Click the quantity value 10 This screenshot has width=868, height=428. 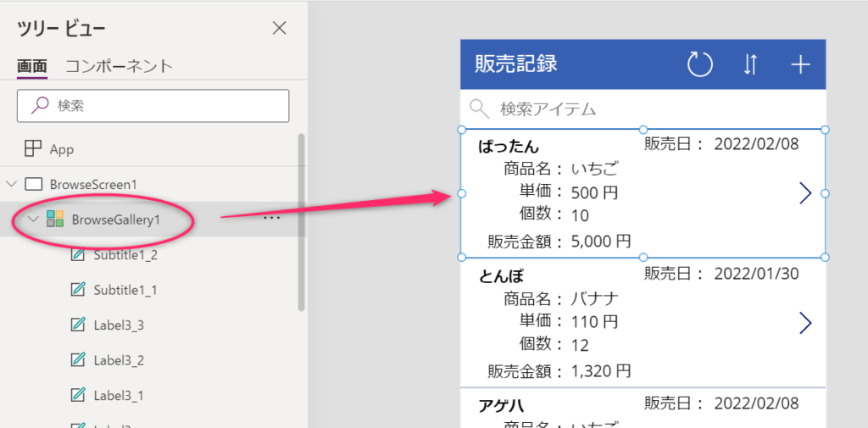[x=580, y=216]
